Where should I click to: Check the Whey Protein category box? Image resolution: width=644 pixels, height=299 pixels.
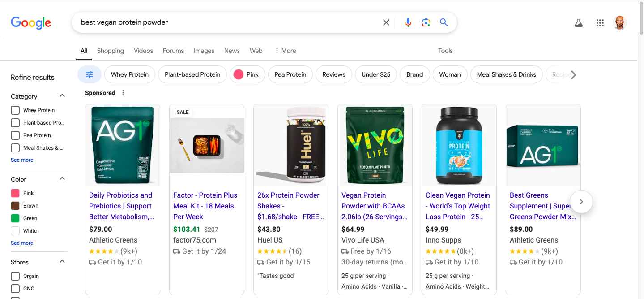click(15, 110)
